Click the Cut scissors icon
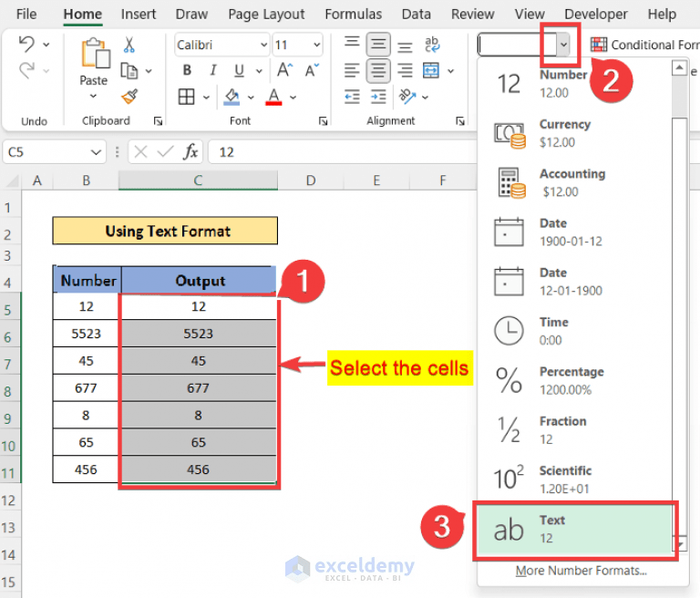700x598 pixels. pyautogui.click(x=129, y=45)
